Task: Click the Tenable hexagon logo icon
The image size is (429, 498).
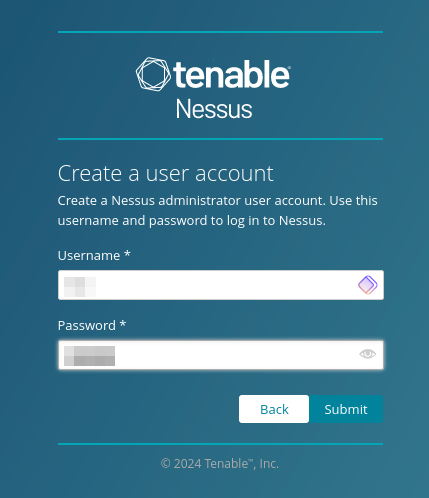Action: (x=153, y=74)
